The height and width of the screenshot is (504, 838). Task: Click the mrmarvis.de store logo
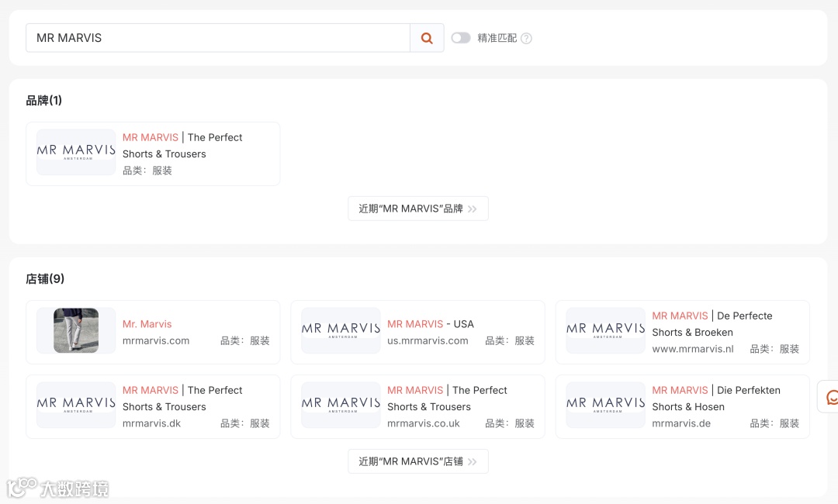tap(605, 405)
